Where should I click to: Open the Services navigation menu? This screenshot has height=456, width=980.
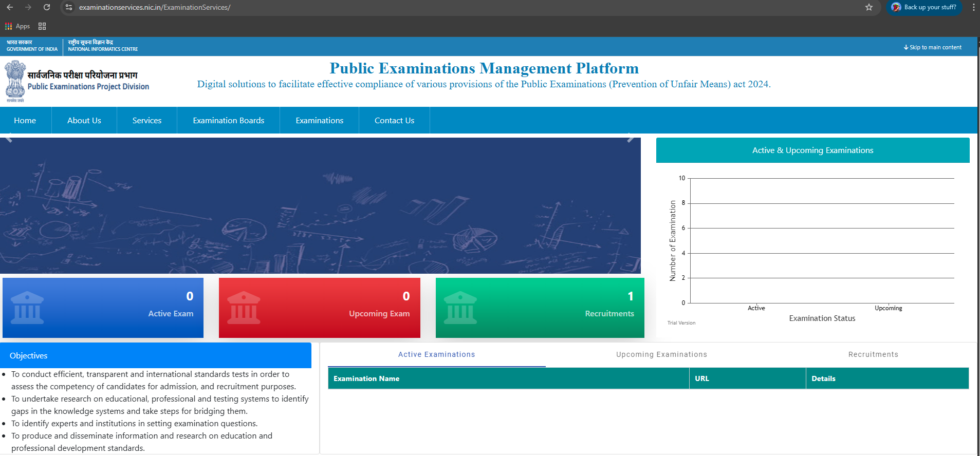(x=147, y=121)
